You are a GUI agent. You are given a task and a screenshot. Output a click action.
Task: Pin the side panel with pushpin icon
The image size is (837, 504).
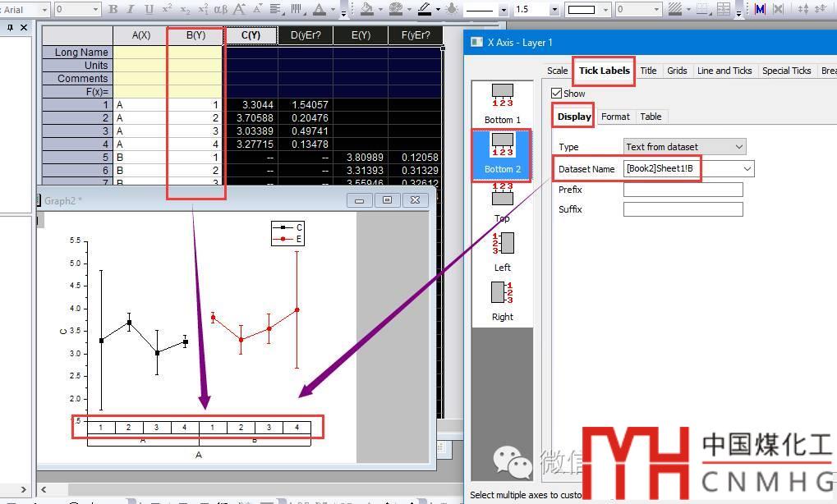tap(10, 27)
